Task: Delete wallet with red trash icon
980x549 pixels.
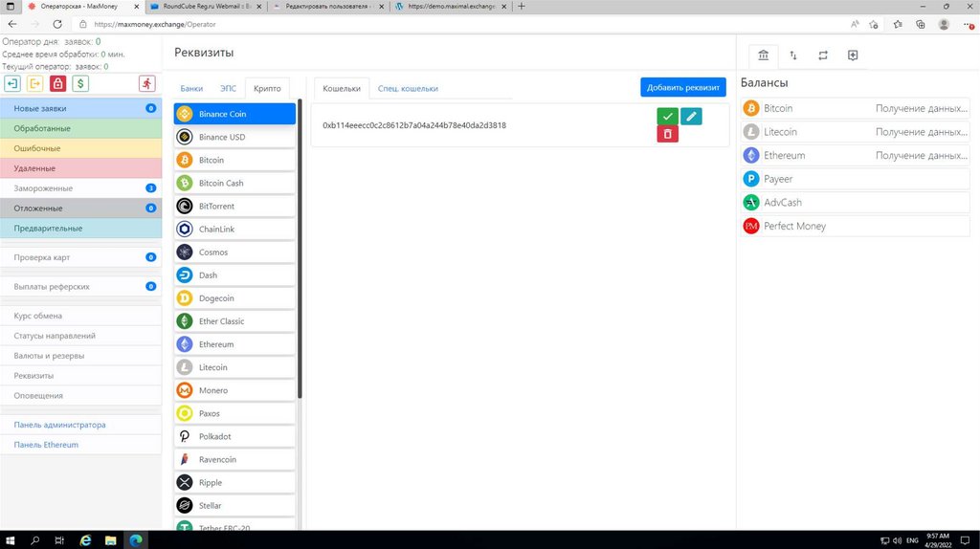Action: (667, 134)
